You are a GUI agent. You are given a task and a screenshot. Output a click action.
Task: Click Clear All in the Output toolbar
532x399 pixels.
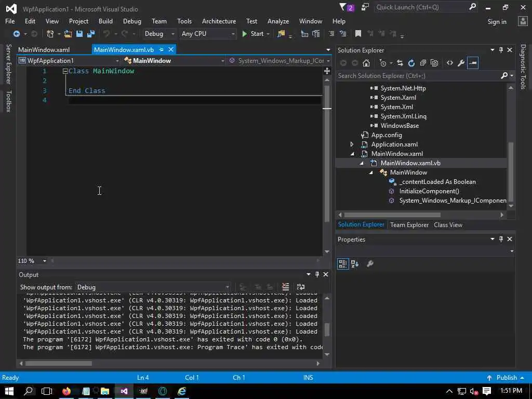pos(285,287)
